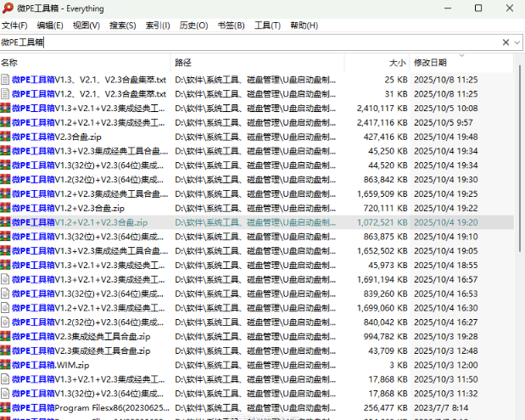This screenshot has width=525, height=420.
Task: Click the archive icon of the 863,842 KB file
Action: pyautogui.click(x=5, y=180)
